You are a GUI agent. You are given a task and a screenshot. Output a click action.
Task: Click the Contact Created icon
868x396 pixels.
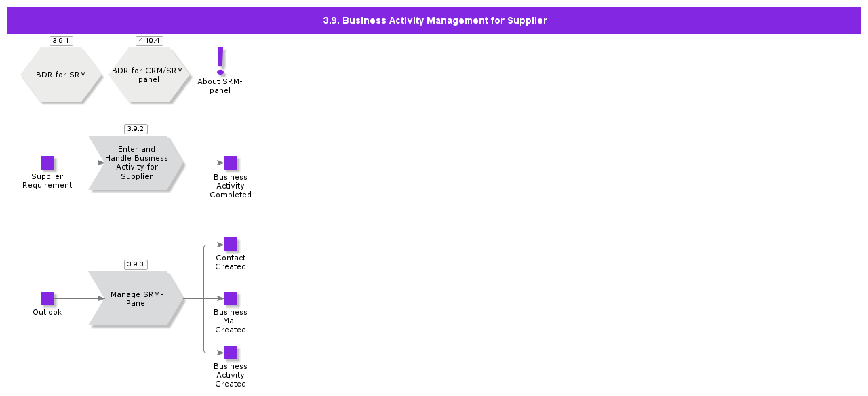coord(231,244)
